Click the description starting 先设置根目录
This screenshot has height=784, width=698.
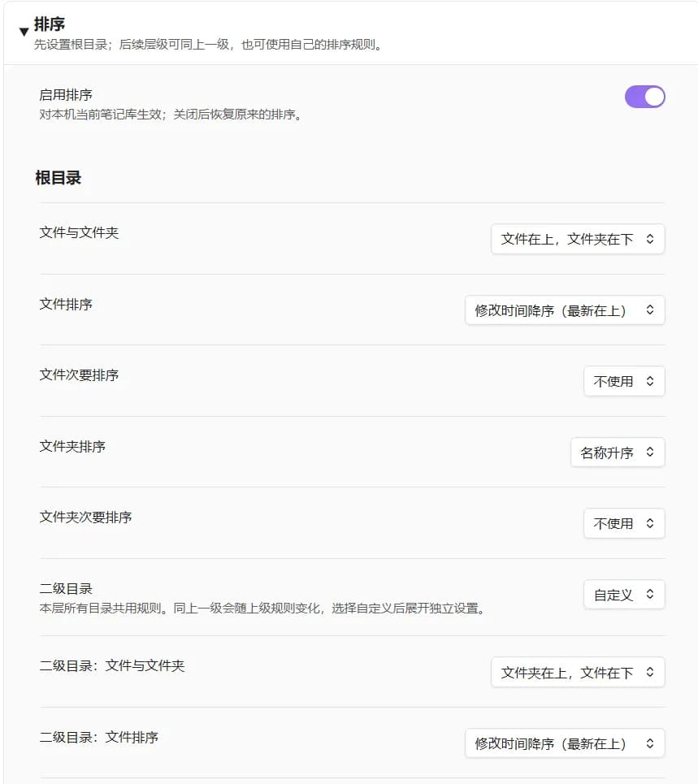(208, 45)
